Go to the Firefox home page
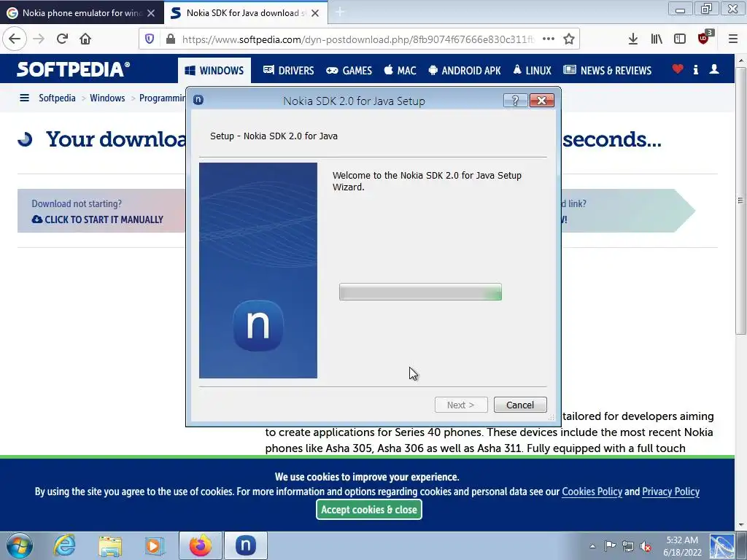This screenshot has width=747, height=560. pos(85,39)
